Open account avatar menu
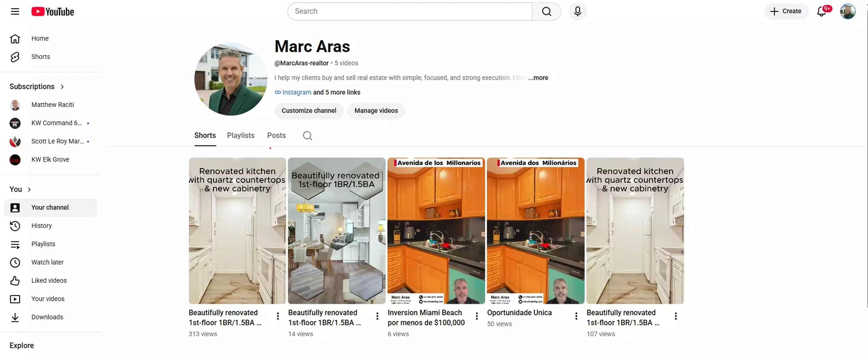Viewport: 868px width, 354px height. (x=848, y=11)
